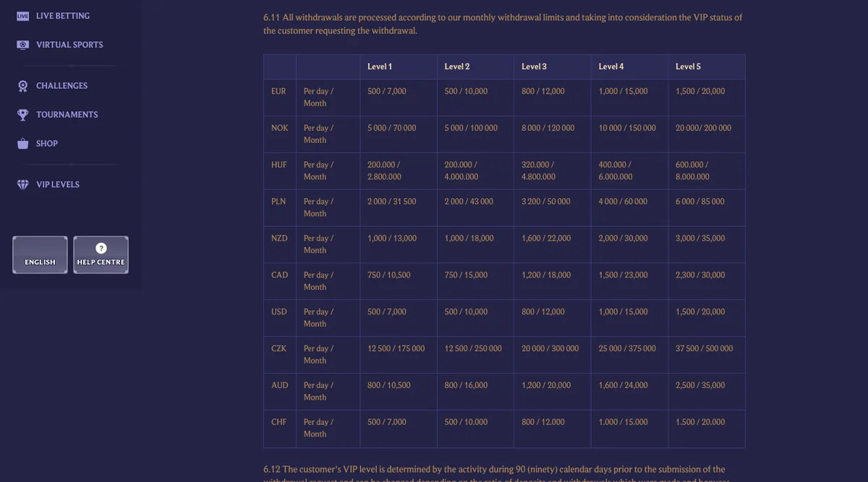The image size is (868, 482).
Task: Click the Challenges medal icon
Action: coord(23,86)
